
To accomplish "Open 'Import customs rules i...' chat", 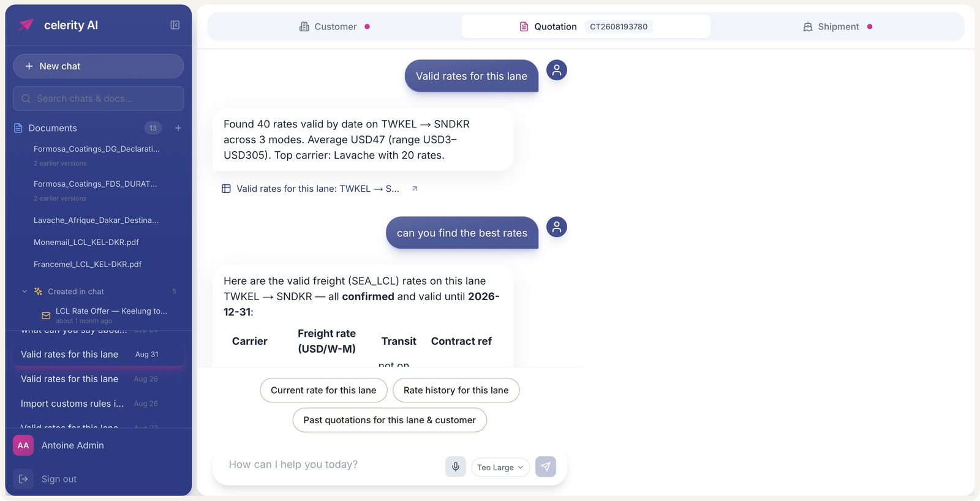I will coord(98,404).
